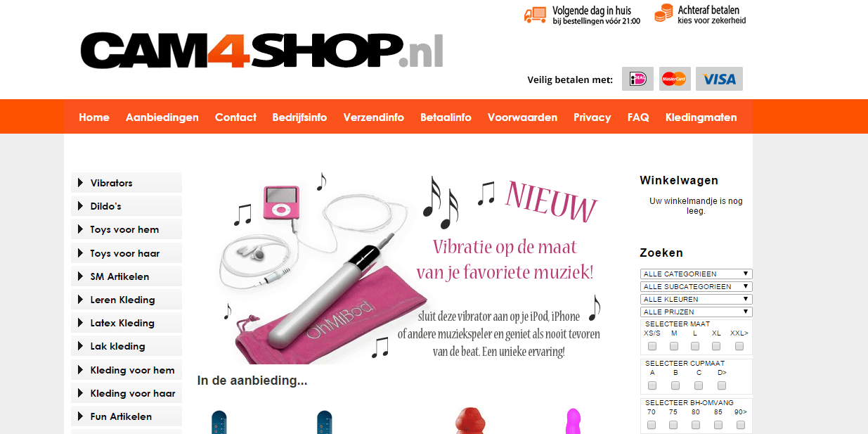Open the FAQ menu item

638,117
